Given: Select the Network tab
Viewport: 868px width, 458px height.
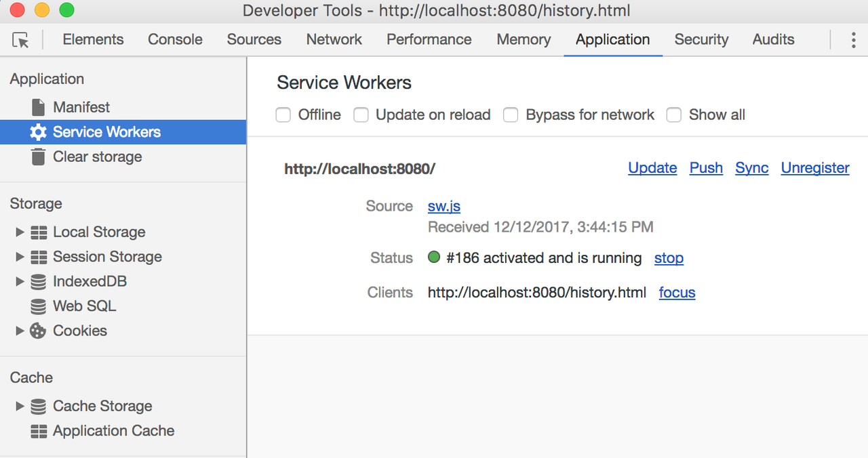Looking at the screenshot, I should pos(334,39).
